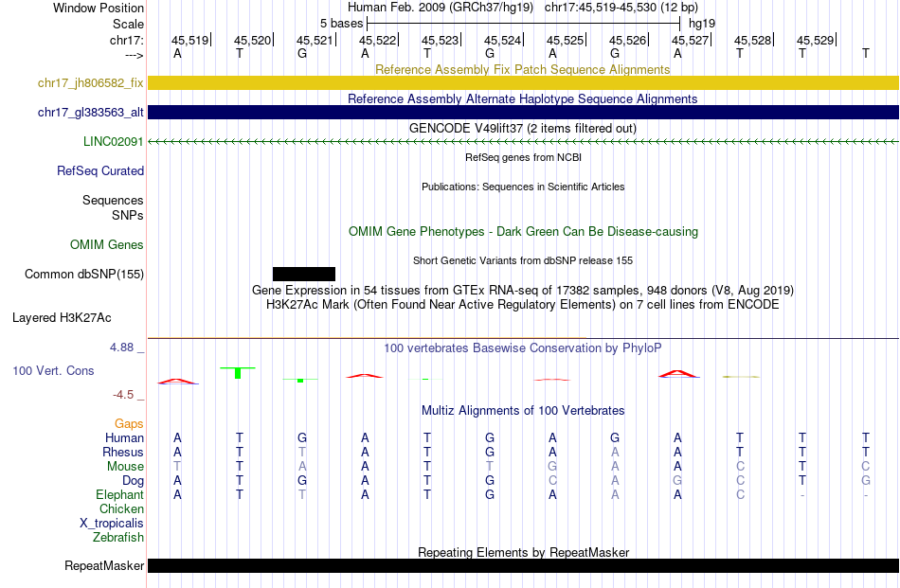This screenshot has width=900, height=588.
Task: Select the LINC02091 gene label
Action: point(114,141)
